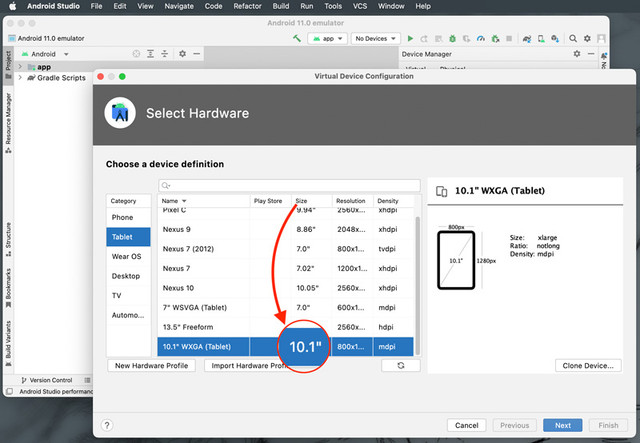Click the Cancel button
This screenshot has width=640, height=443.
[467, 425]
